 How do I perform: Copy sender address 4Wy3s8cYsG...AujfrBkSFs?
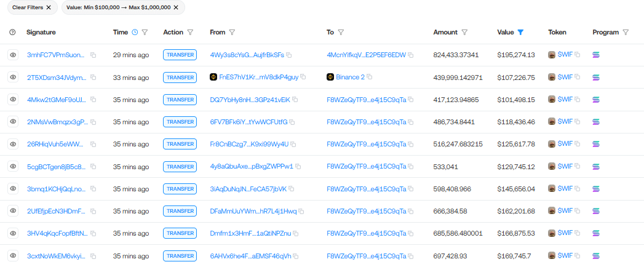pos(288,55)
